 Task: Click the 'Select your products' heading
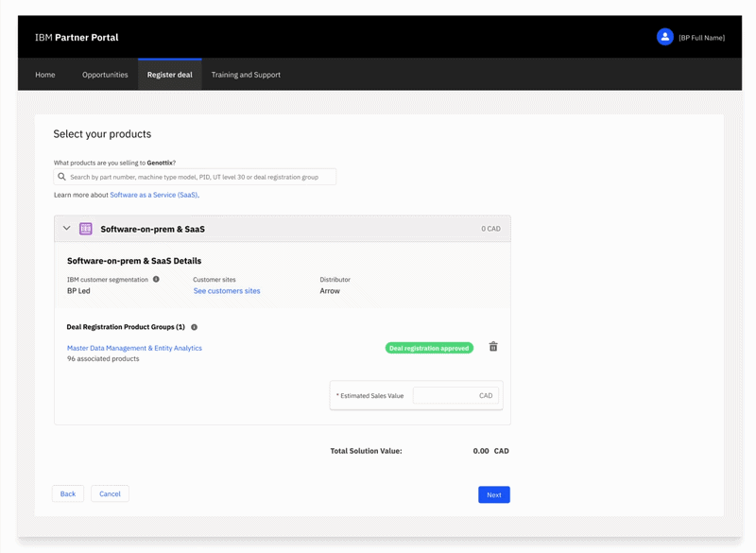[x=102, y=134]
